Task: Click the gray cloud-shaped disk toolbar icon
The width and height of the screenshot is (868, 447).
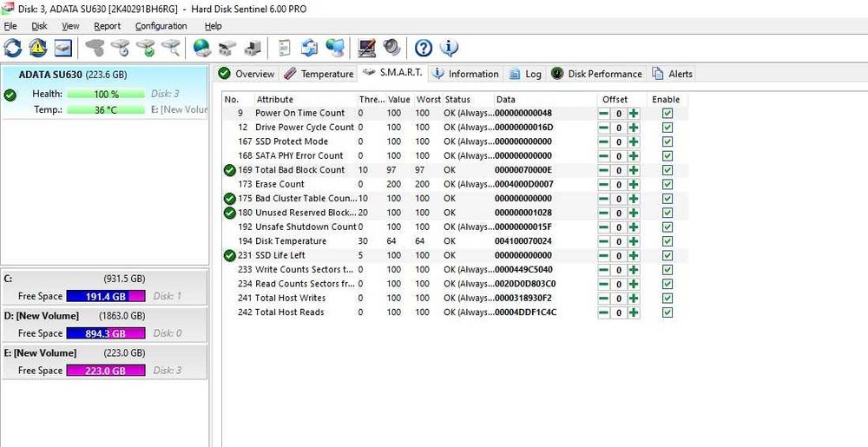Action: (95, 48)
